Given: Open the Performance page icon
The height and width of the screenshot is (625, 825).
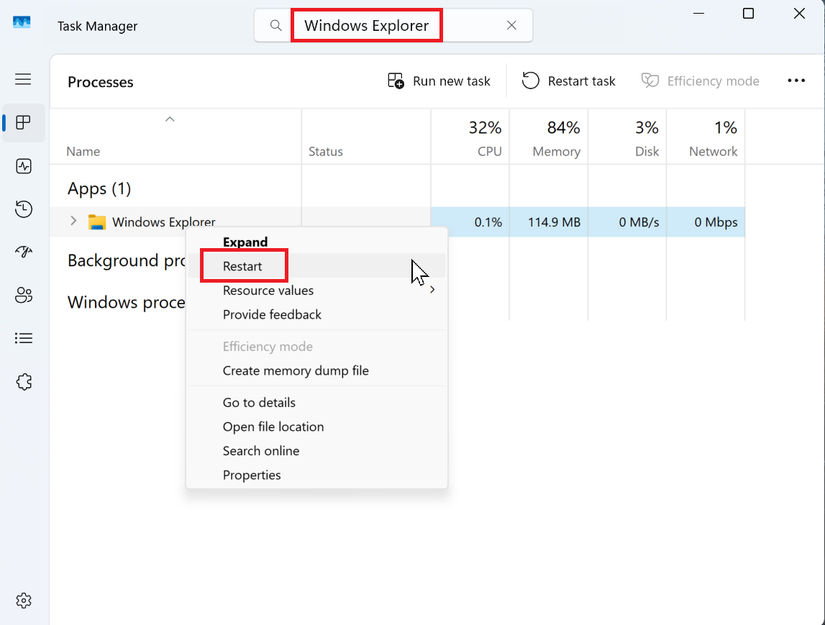Looking at the screenshot, I should coord(23,166).
